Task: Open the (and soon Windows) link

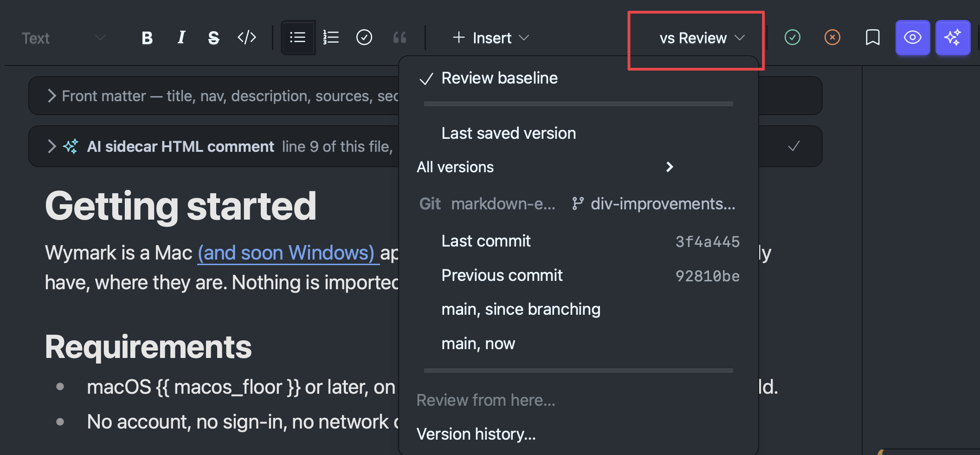Action: click(x=288, y=253)
